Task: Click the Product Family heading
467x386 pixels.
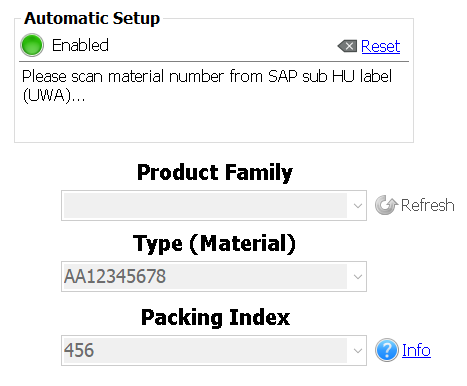Action: click(215, 173)
